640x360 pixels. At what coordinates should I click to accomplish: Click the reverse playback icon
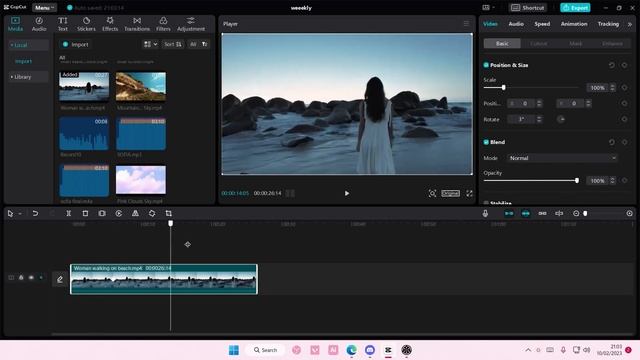coord(118,213)
